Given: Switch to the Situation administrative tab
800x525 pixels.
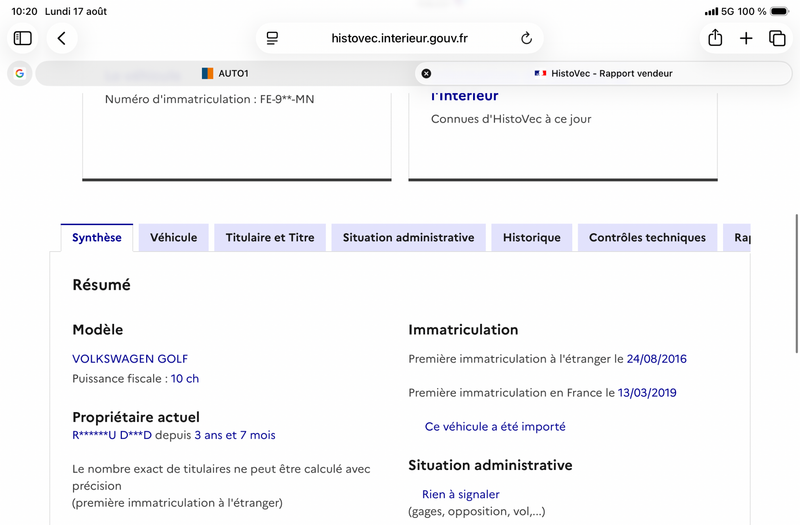Looking at the screenshot, I should coord(409,238).
